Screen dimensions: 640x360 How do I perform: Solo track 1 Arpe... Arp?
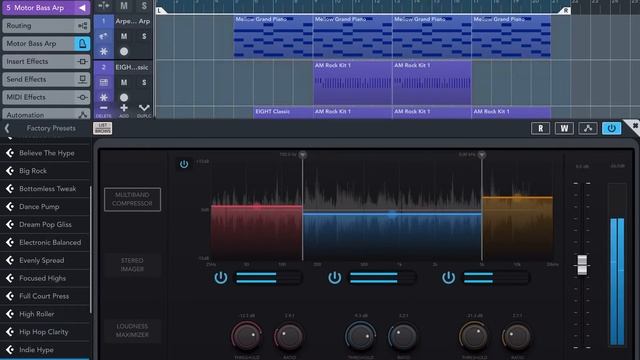(144, 36)
